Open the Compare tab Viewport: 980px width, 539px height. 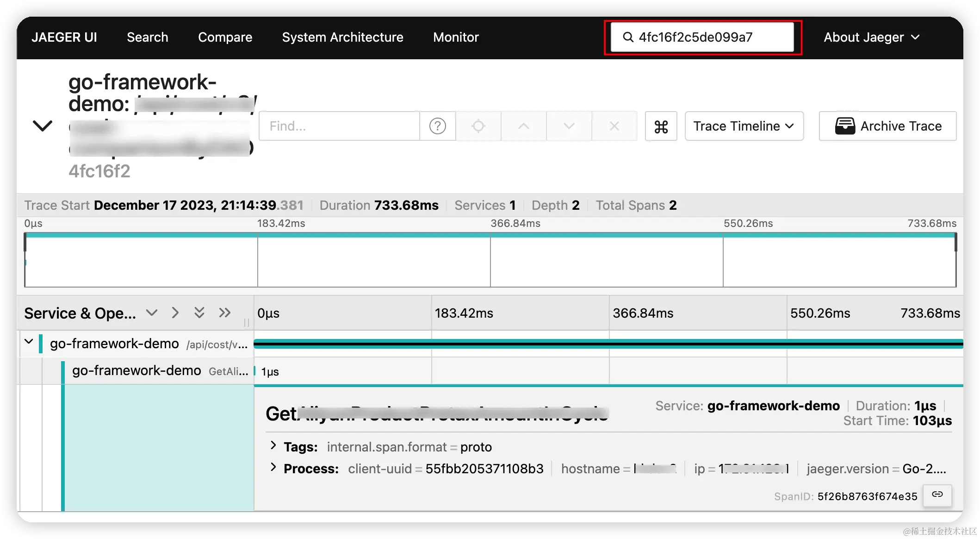225,37
